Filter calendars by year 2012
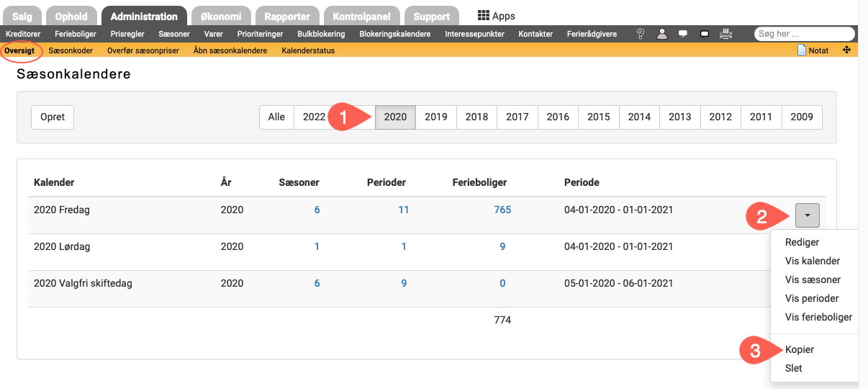Viewport: 868px width, 389px height. (x=720, y=117)
